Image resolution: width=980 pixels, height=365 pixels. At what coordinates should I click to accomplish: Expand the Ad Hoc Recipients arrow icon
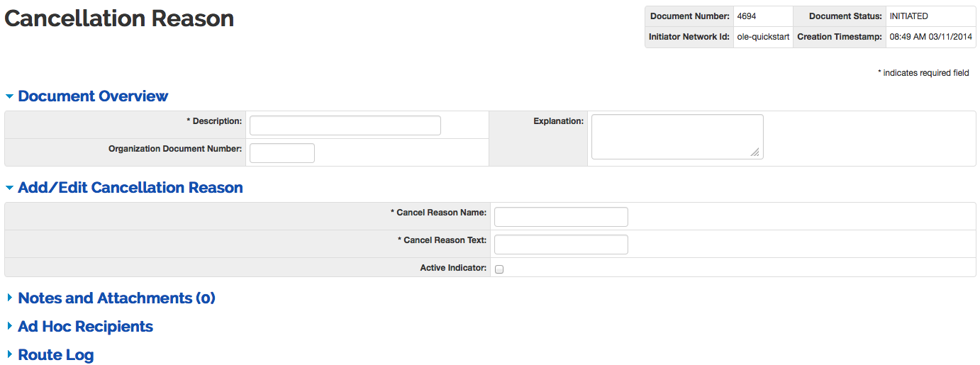9,327
